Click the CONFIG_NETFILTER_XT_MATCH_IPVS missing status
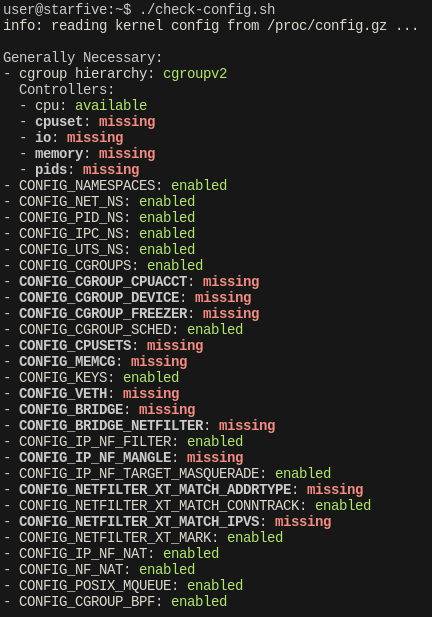The height and width of the screenshot is (617, 432). pos(303,521)
